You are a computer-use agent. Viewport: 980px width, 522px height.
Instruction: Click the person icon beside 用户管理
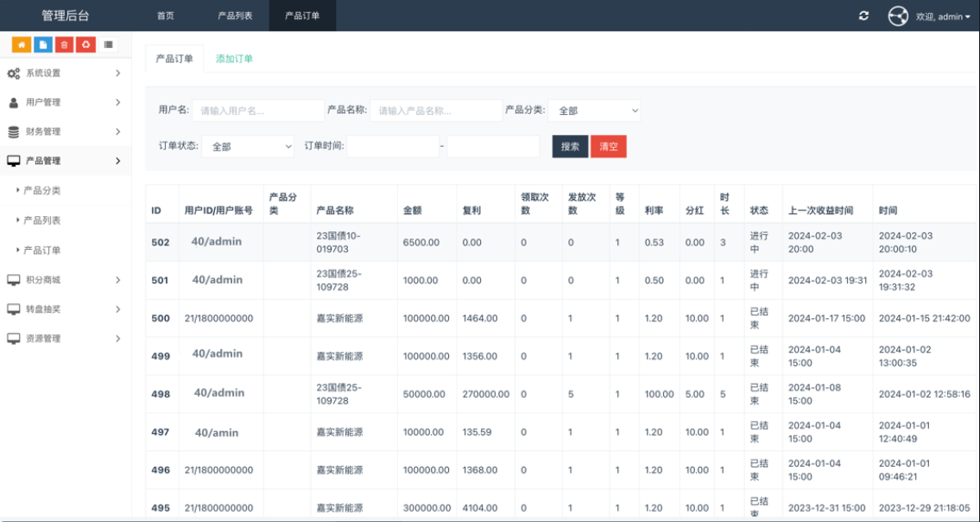(x=13, y=103)
